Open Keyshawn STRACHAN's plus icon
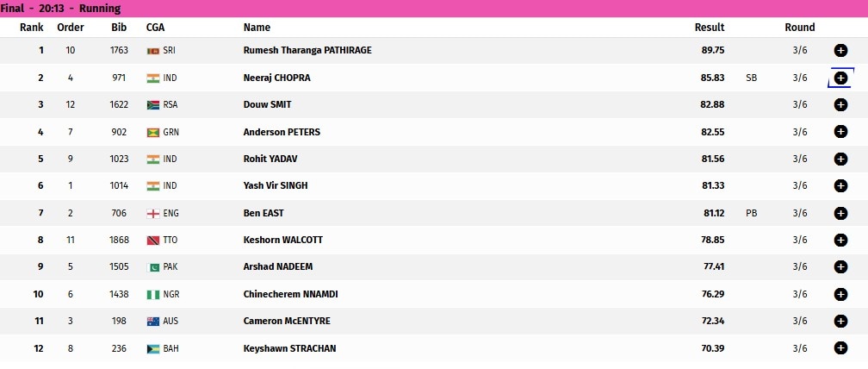868x369 pixels. pyautogui.click(x=840, y=348)
